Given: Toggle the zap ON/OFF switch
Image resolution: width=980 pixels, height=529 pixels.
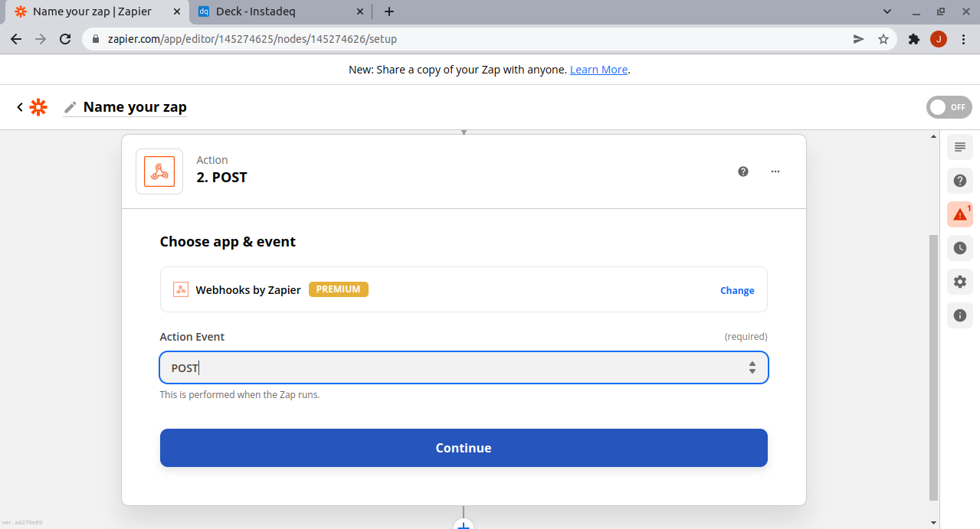Looking at the screenshot, I should click(949, 107).
